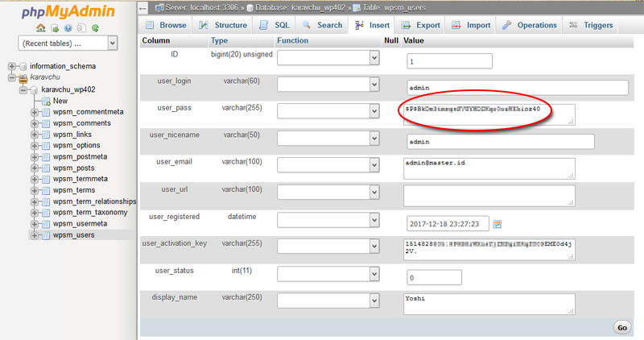Open the Operations tab

point(530,25)
